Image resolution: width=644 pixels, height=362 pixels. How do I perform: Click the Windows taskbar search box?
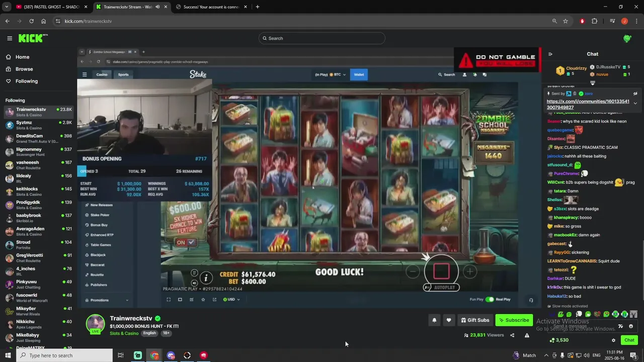[x=64, y=355]
